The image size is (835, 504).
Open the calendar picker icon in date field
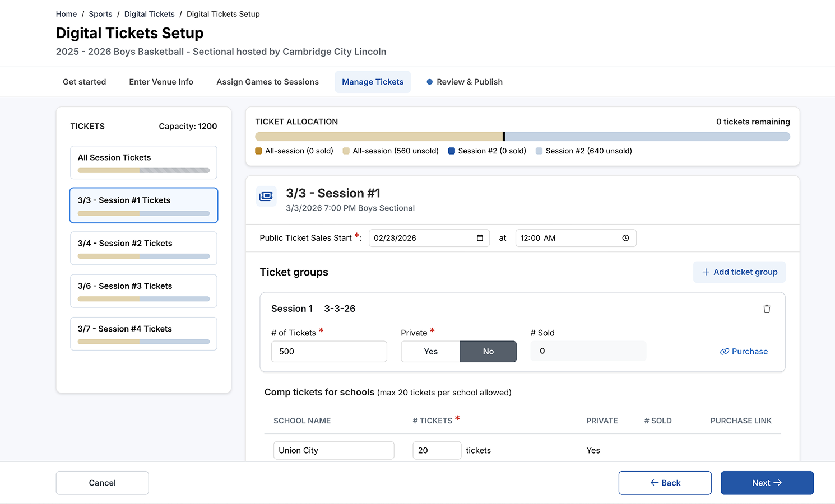[x=480, y=238]
